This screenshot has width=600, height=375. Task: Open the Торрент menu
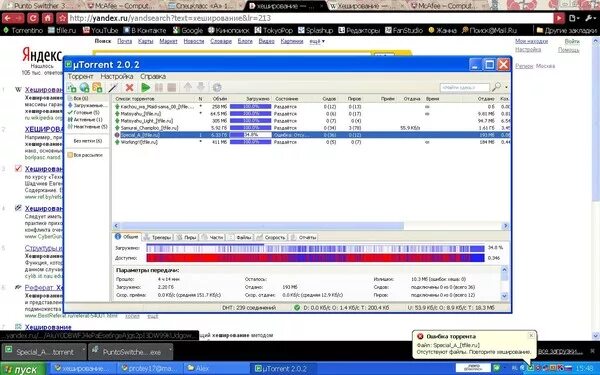pyautogui.click(x=80, y=77)
